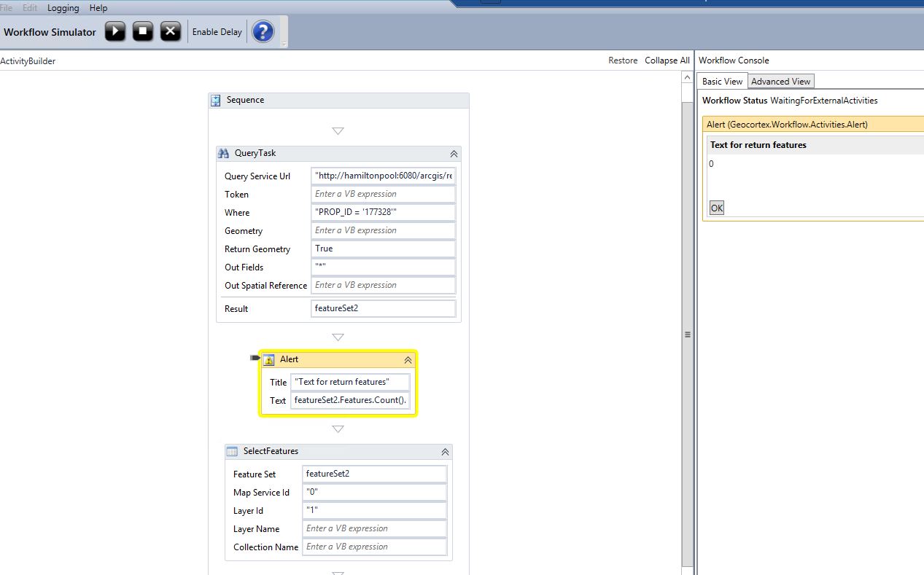Click Collapse All in the designer

[x=667, y=60]
